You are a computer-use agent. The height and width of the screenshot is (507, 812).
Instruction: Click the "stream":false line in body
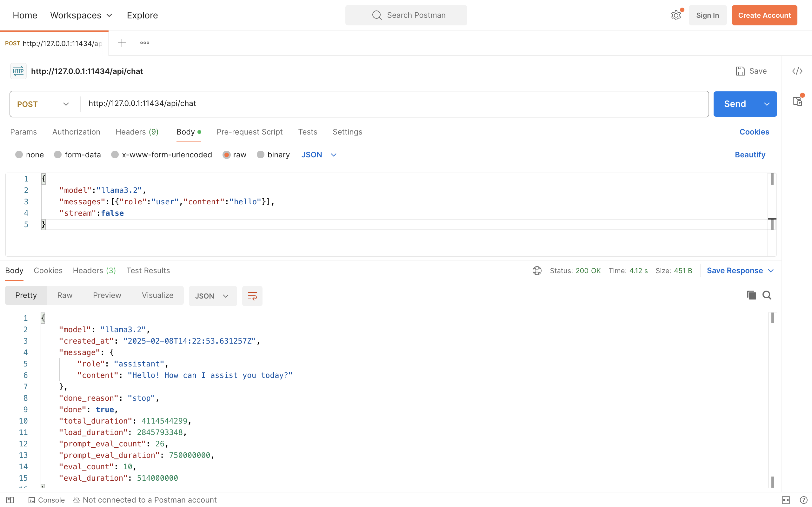tap(91, 213)
